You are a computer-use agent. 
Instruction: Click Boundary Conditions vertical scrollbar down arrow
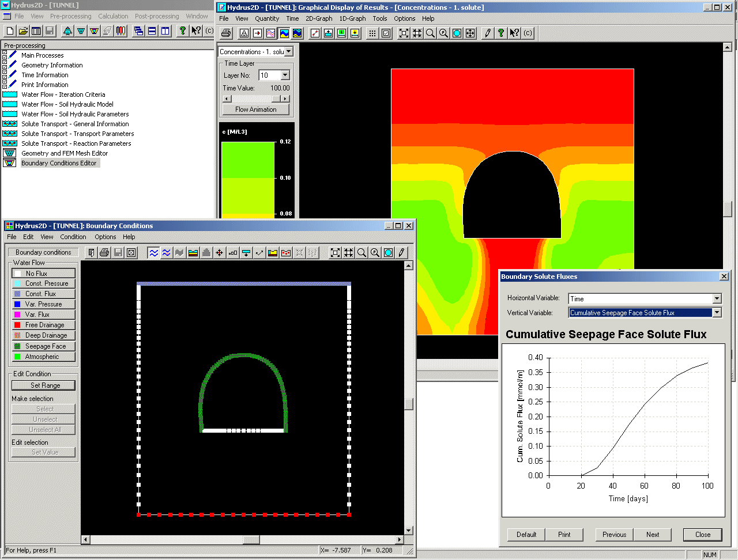point(409,531)
